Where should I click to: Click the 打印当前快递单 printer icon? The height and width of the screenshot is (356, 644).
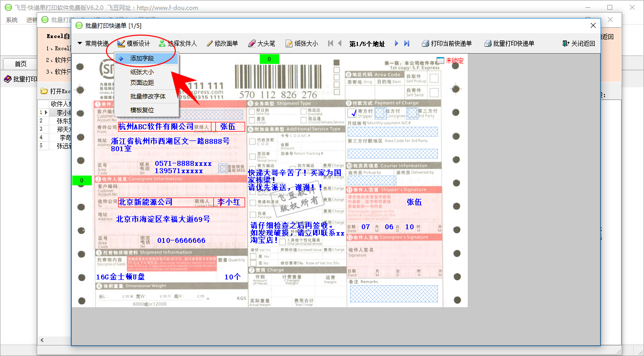[426, 43]
